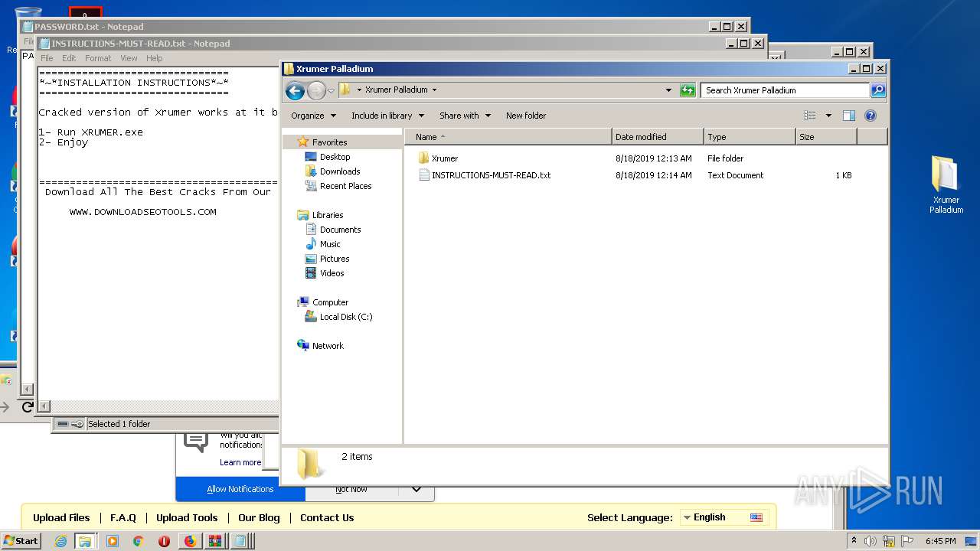980x551 pixels.
Task: Open the Upload Tools link
Action: click(x=187, y=518)
